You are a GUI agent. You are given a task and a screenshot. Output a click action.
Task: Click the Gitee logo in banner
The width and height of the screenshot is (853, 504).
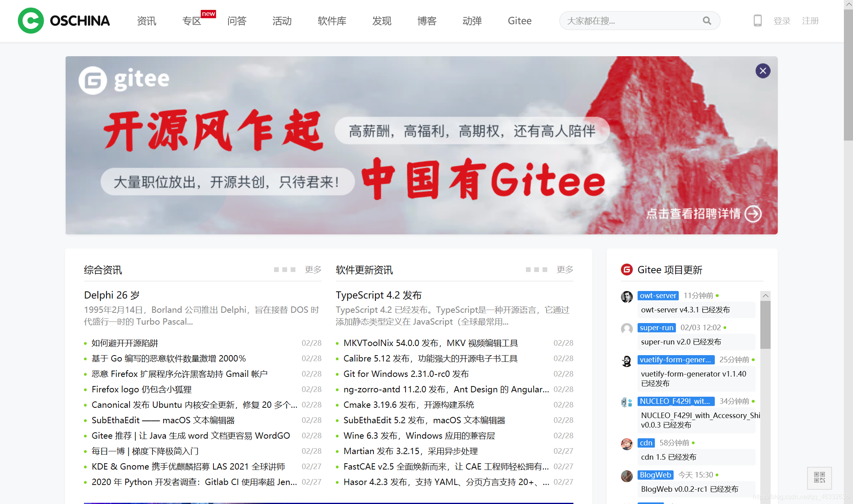124,80
